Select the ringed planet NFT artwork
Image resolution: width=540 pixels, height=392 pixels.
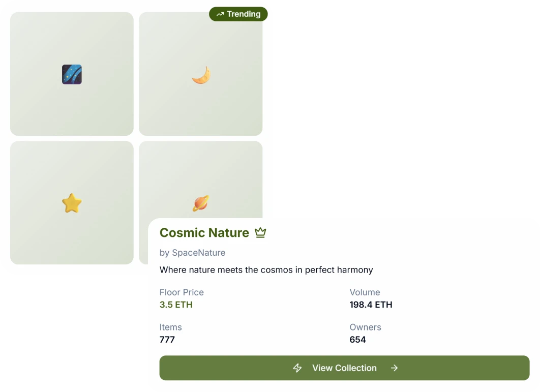pyautogui.click(x=200, y=202)
